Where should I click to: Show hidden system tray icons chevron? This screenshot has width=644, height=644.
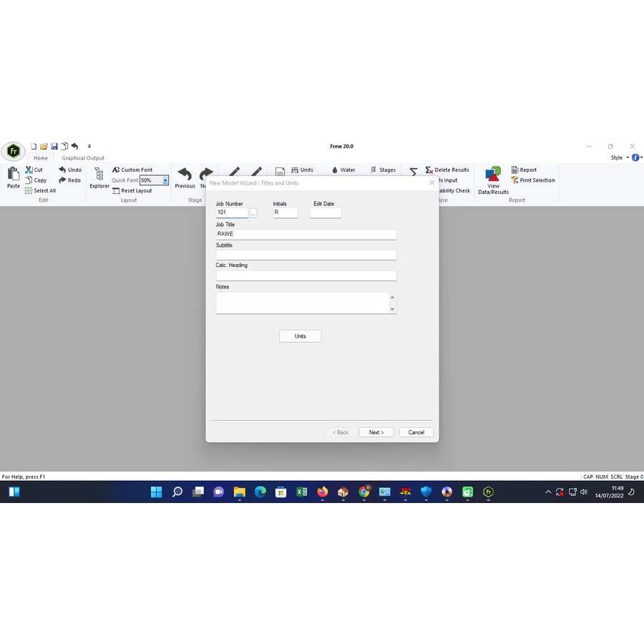click(548, 492)
